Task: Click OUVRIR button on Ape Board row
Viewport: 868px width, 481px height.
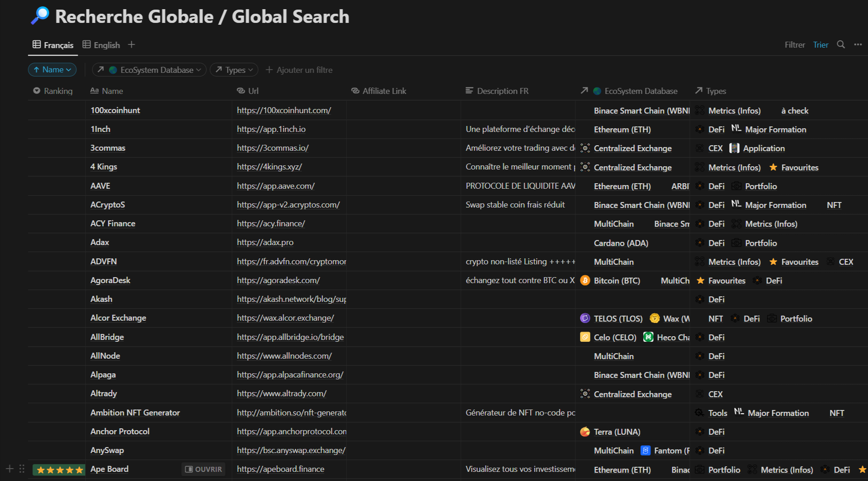Action: (203, 469)
